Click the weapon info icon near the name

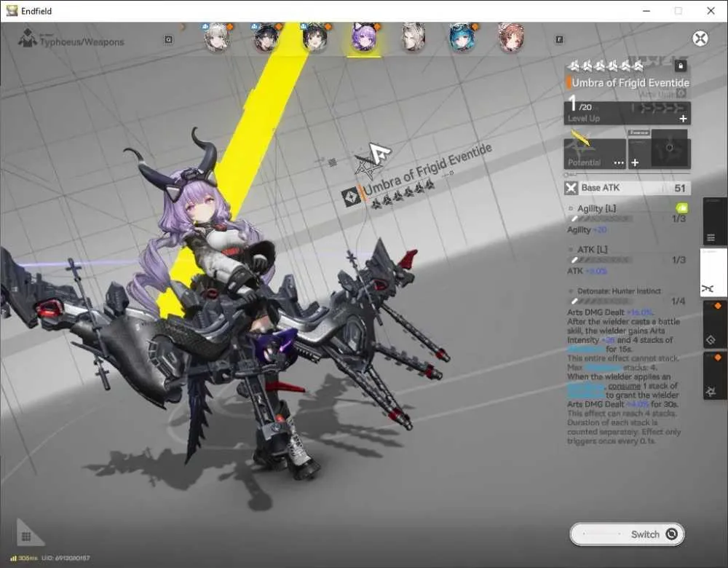(x=681, y=94)
